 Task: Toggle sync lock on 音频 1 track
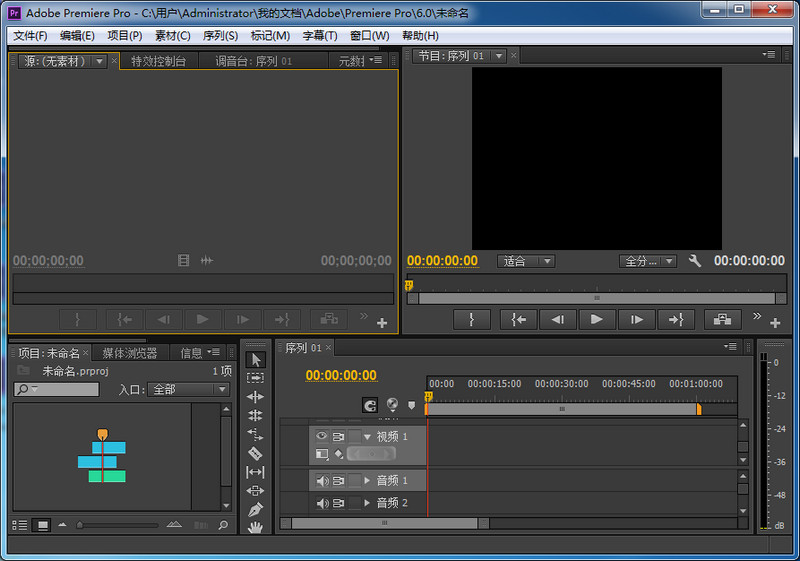(x=338, y=481)
